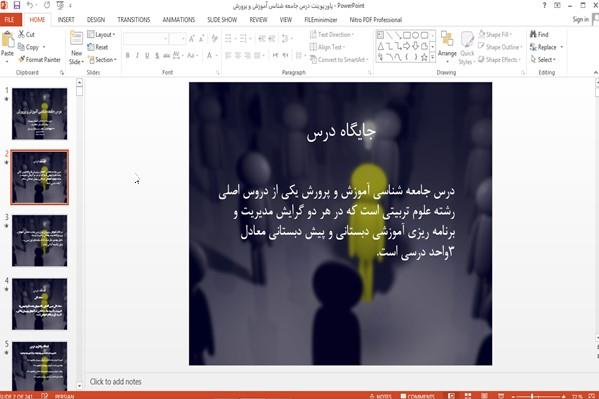Open the Clipboard dialog launcher
The image size is (599, 399).
[62, 73]
